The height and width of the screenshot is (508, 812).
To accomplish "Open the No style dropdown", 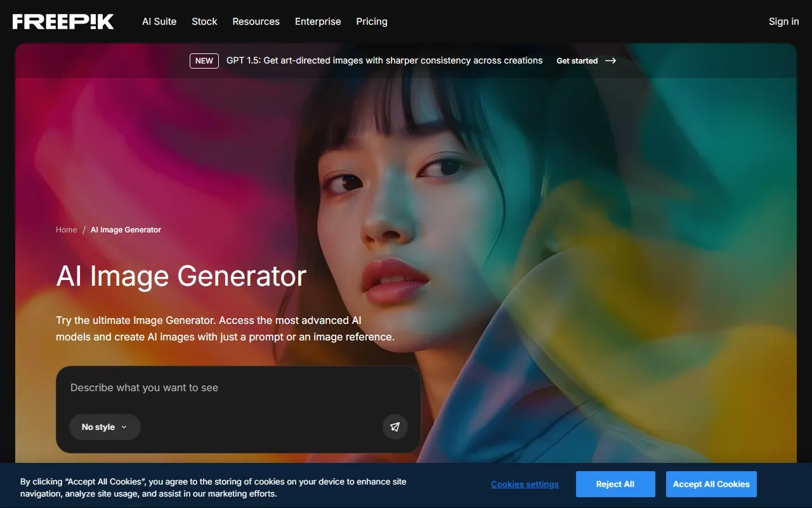I will point(105,427).
